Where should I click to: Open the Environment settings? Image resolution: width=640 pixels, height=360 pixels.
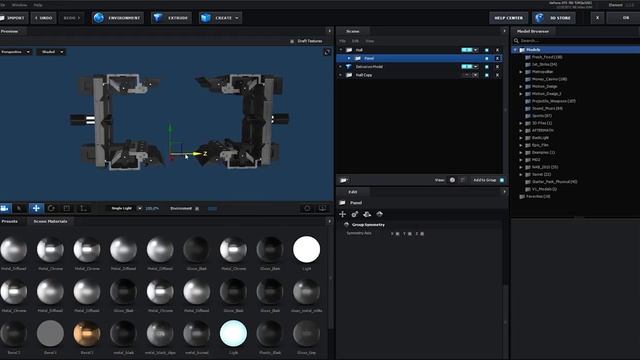pyautogui.click(x=117, y=18)
